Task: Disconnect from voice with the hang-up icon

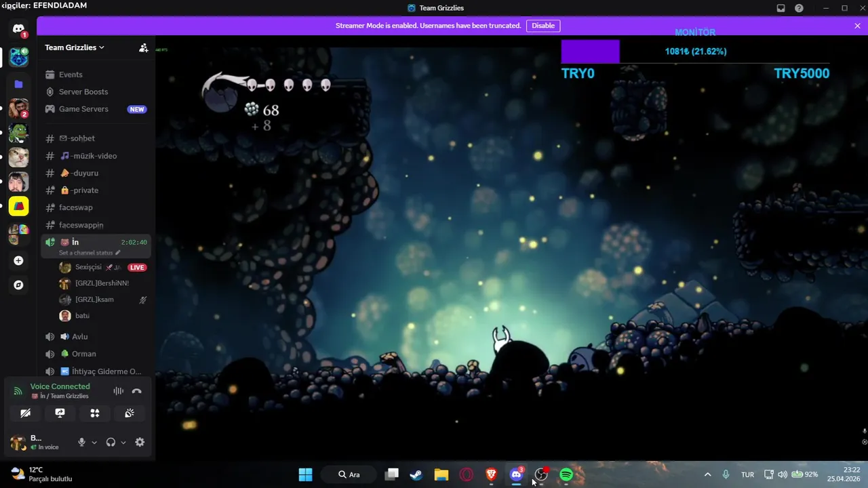Action: (136, 391)
